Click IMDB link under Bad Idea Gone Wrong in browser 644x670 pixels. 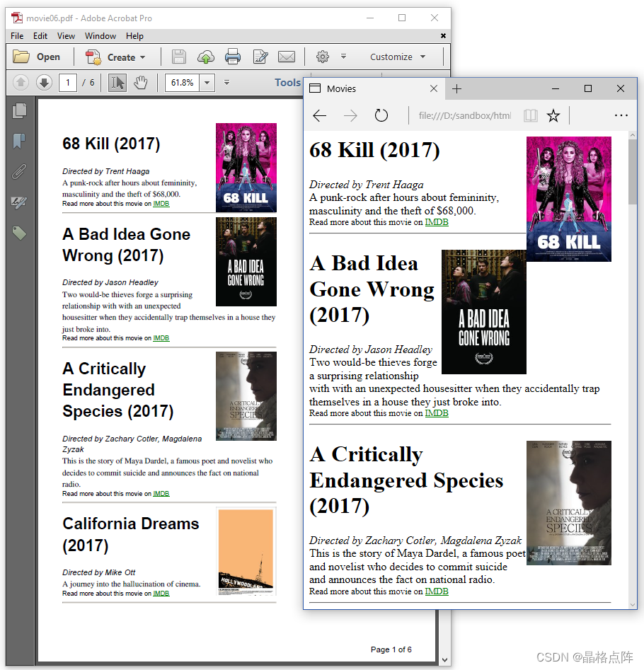[437, 413]
